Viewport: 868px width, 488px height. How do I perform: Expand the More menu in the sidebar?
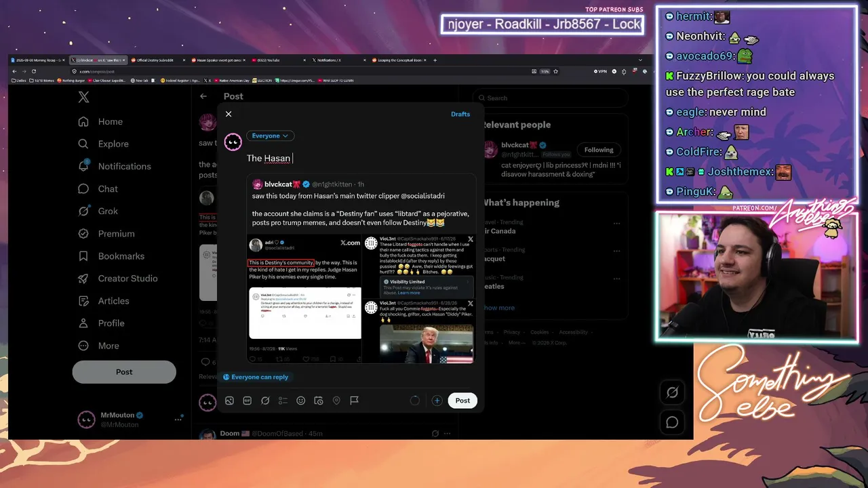[98, 346]
